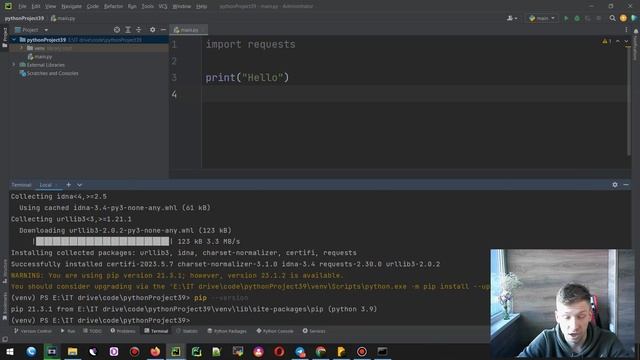The width and height of the screenshot is (640, 360).
Task: Open Version Control tool window
Action: click(x=33, y=331)
